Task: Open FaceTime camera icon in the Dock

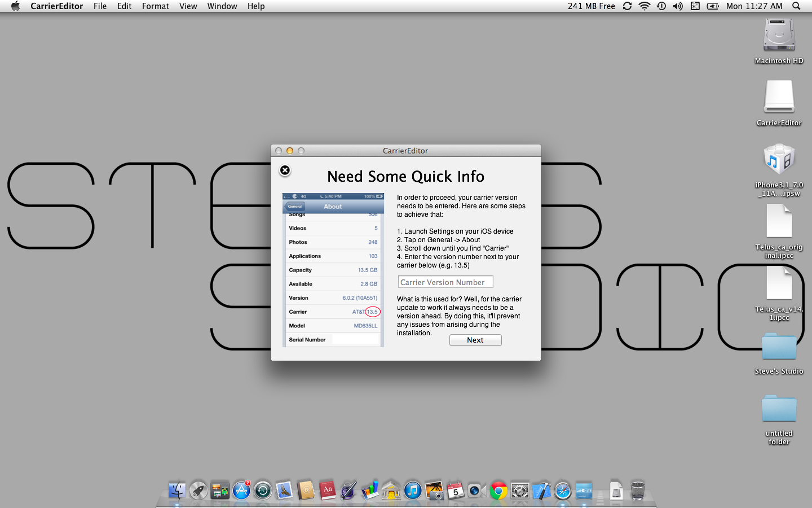Action: [x=477, y=491]
